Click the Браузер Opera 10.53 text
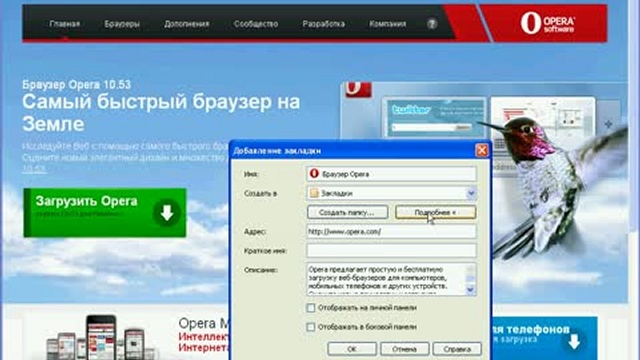The height and width of the screenshot is (360, 640). [76, 84]
